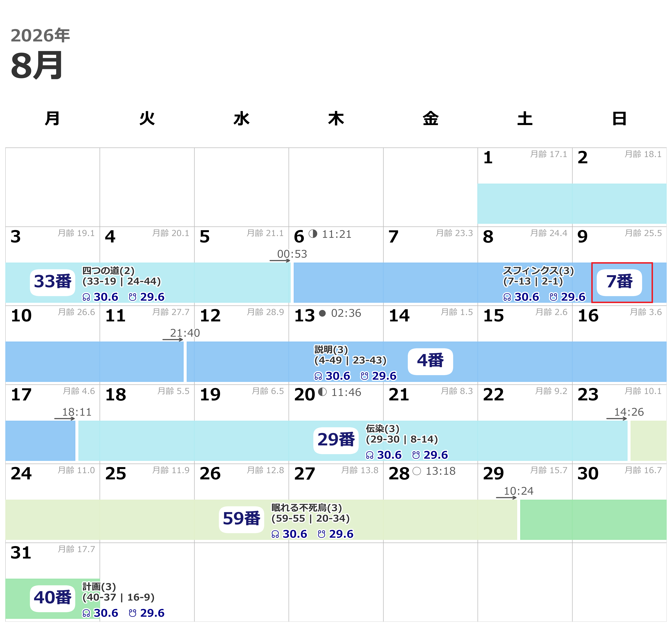Image resolution: width=672 pixels, height=627 pixels.
Task: Click 月齢 10.1 label on day 23
Action: 643,391
